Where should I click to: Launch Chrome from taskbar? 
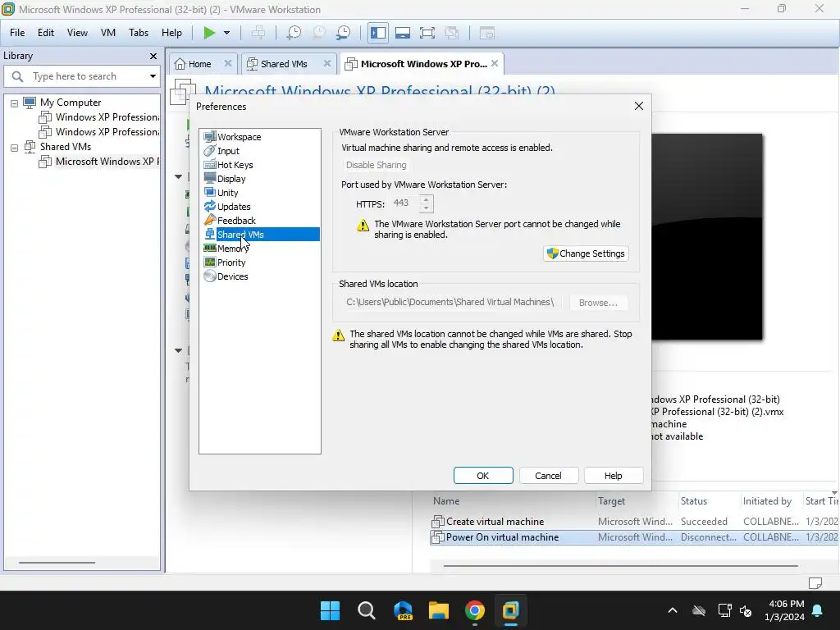point(475,610)
